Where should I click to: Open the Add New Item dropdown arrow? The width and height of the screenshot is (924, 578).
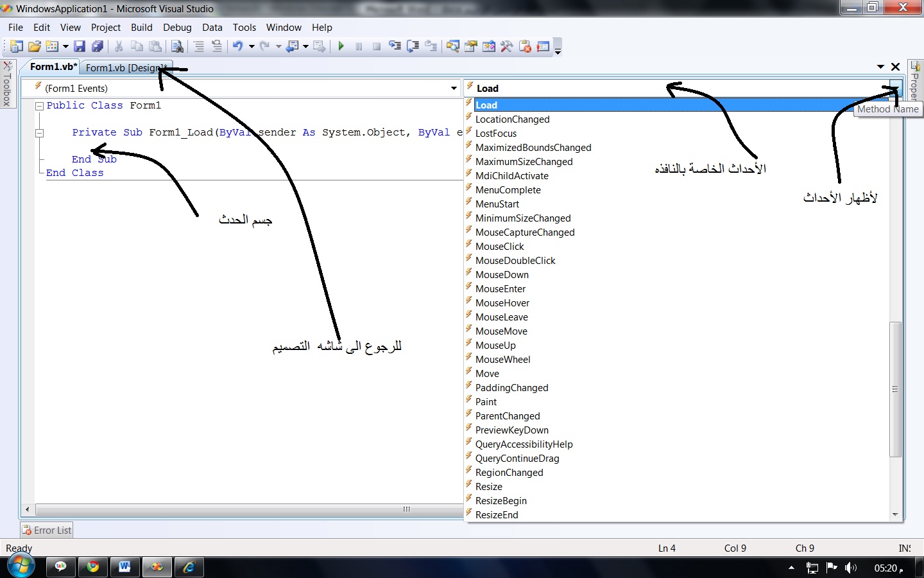(x=65, y=46)
